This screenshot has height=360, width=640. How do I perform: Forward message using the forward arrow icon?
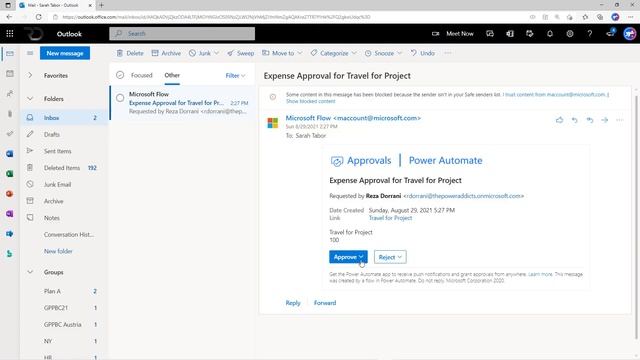[604, 120]
